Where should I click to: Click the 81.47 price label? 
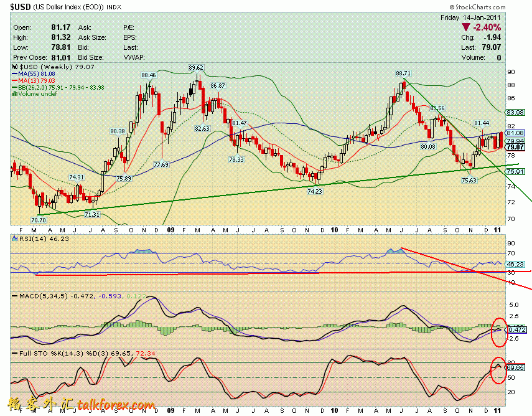pyautogui.click(x=239, y=123)
